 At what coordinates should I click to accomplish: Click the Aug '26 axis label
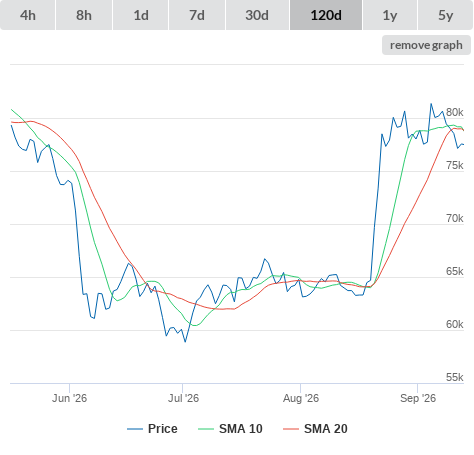301,398
